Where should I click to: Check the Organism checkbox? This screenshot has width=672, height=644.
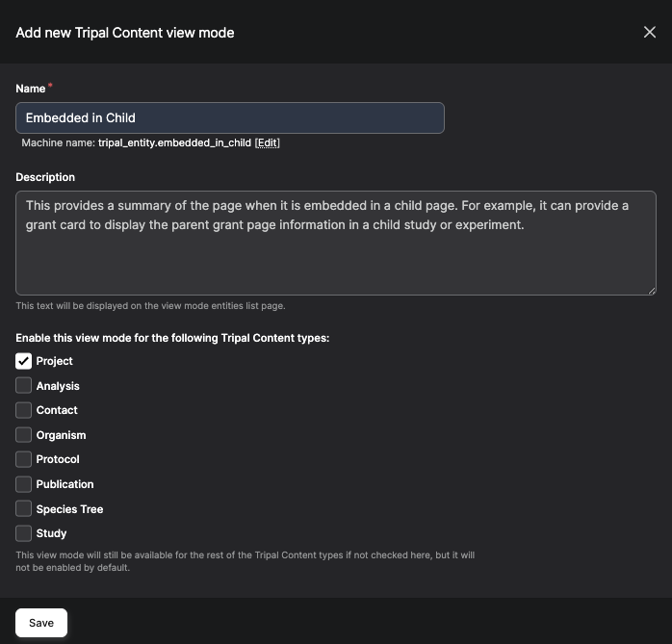click(23, 434)
